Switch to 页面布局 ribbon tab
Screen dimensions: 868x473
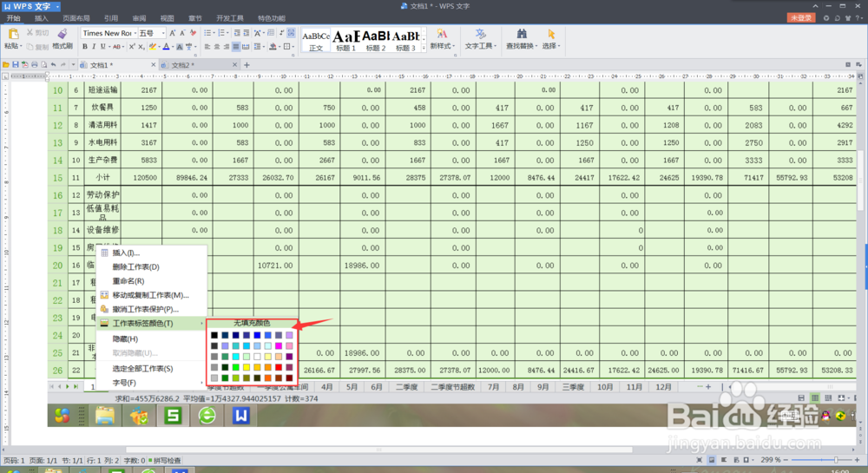coord(76,18)
